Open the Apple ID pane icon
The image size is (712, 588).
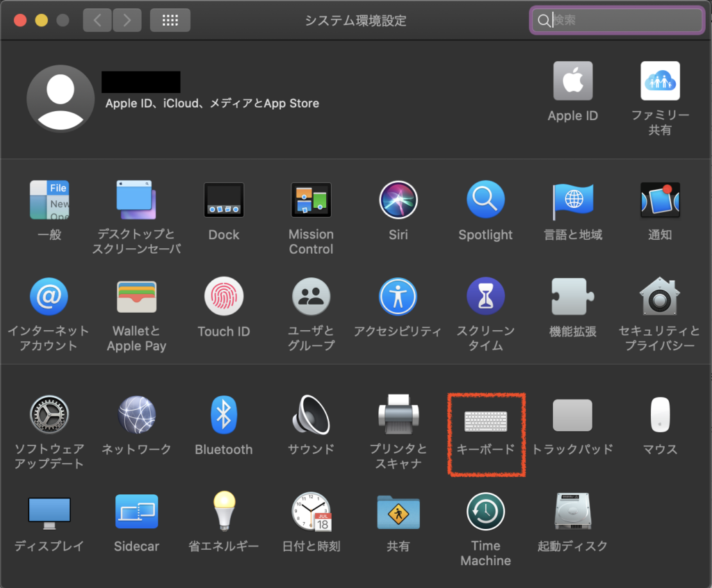pyautogui.click(x=573, y=81)
